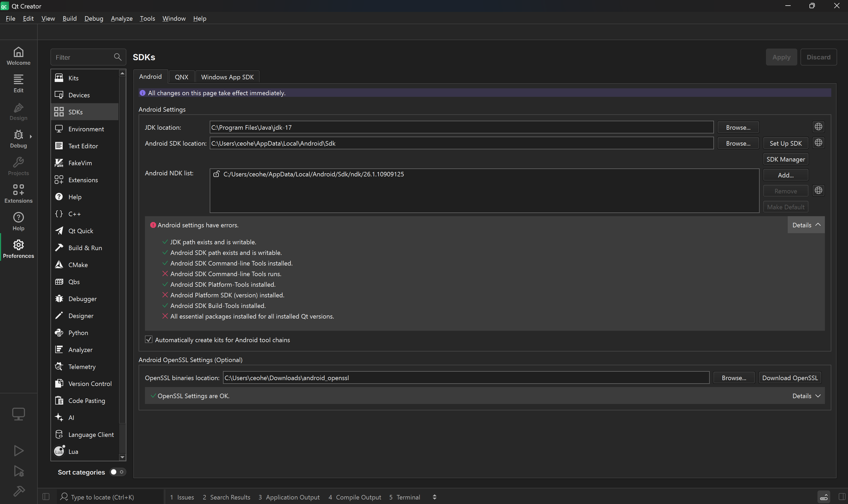Toggle progress details icon in status bar
Screen dimensions: 848x504
pos(824,497)
